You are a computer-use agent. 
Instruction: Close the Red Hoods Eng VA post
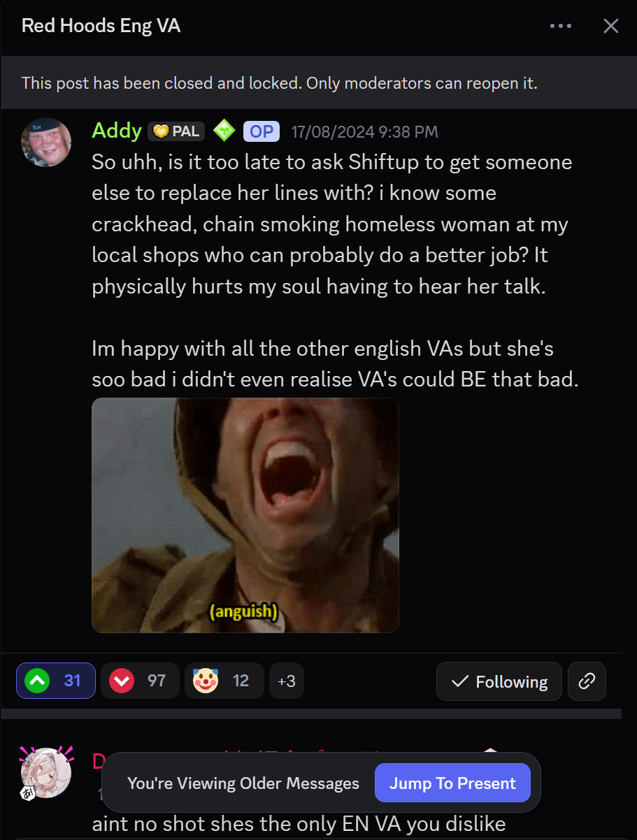click(x=610, y=27)
